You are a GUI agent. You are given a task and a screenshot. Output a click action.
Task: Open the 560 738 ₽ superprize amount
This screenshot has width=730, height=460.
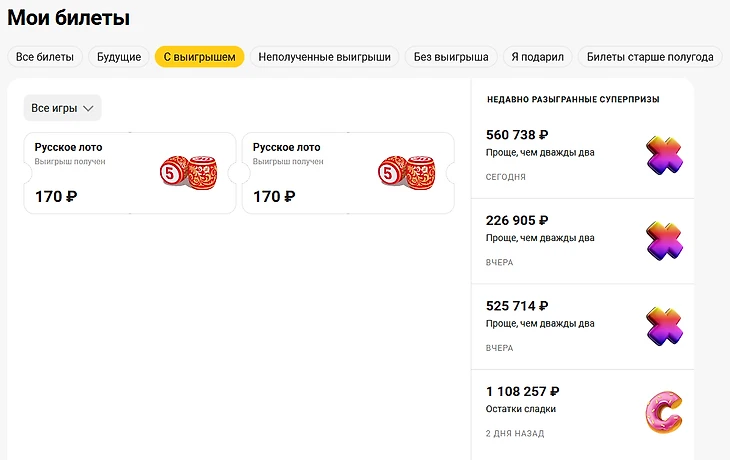(517, 135)
